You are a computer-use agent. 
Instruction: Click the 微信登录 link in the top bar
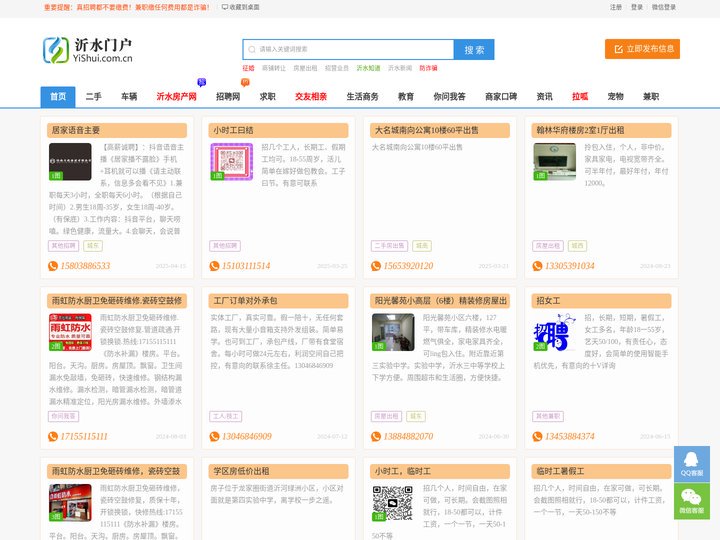click(x=664, y=7)
